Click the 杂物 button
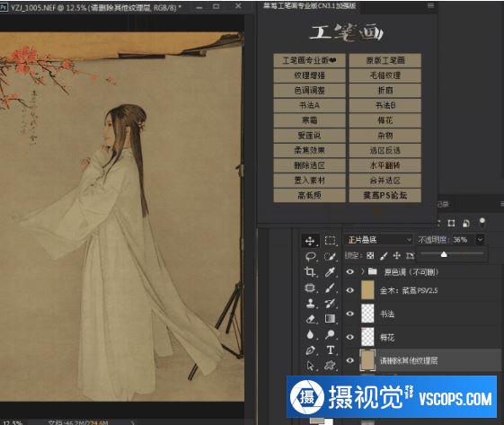This screenshot has width=504, height=425. [385, 136]
